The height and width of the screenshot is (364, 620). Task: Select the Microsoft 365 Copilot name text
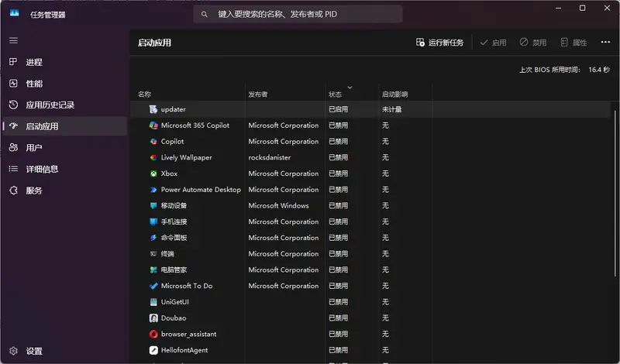coord(195,125)
